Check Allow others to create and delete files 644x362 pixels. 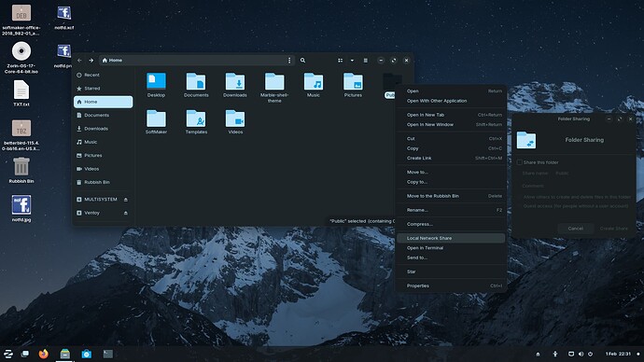point(577,197)
